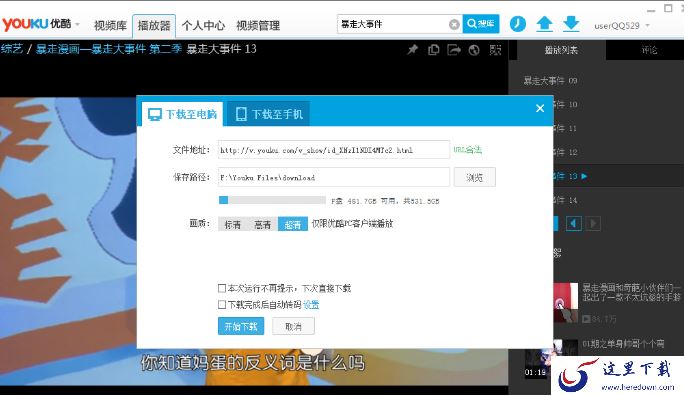Open the 暴走漫画和奇葩小伙伴们 recommended video thumbnail
The image size is (684, 395).
[566, 302]
